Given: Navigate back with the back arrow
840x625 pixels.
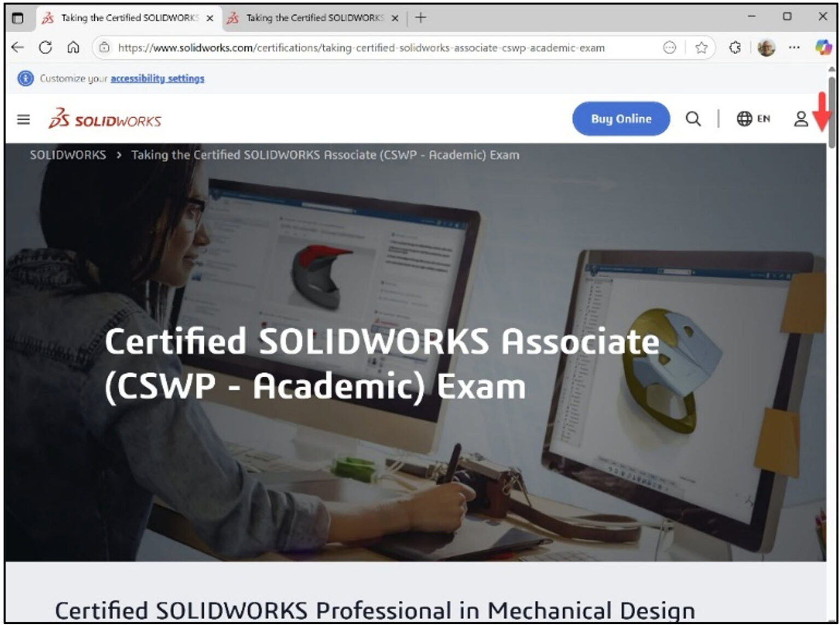Looking at the screenshot, I should (x=17, y=48).
